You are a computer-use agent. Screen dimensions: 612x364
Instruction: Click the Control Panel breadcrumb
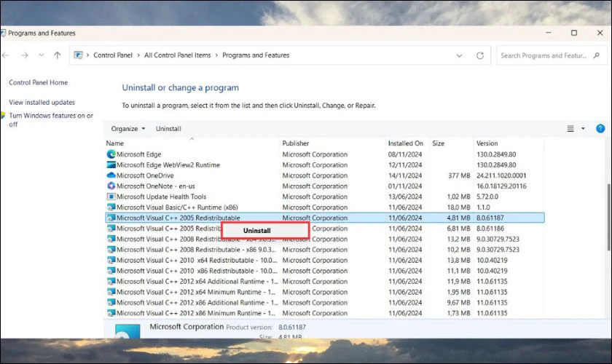click(x=113, y=55)
